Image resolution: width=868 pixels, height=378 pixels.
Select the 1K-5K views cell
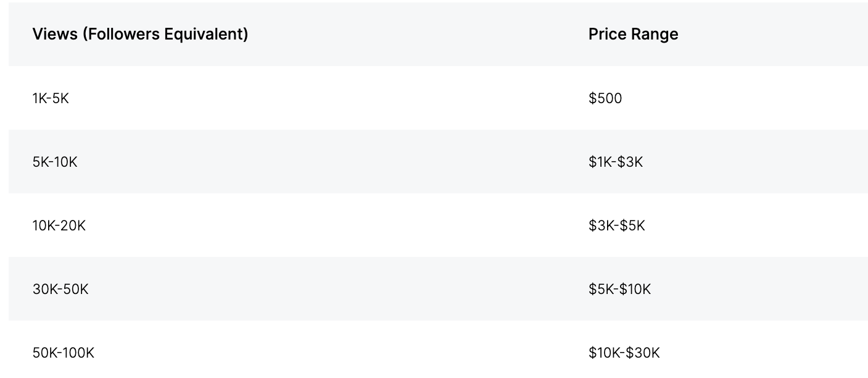pyautogui.click(x=51, y=98)
